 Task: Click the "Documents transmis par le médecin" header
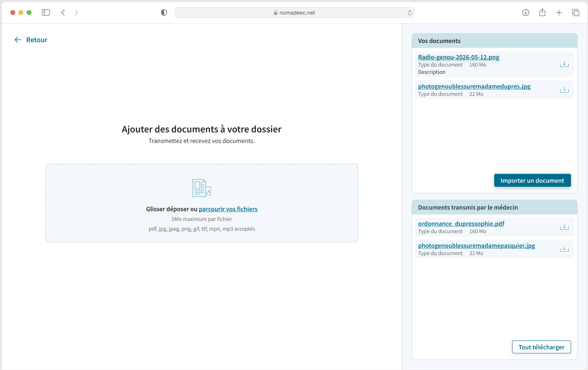pos(494,207)
